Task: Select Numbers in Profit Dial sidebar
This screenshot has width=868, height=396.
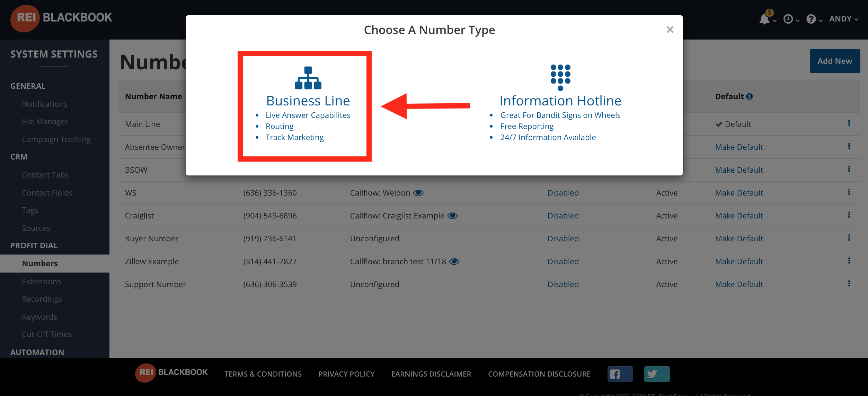Action: pos(40,264)
